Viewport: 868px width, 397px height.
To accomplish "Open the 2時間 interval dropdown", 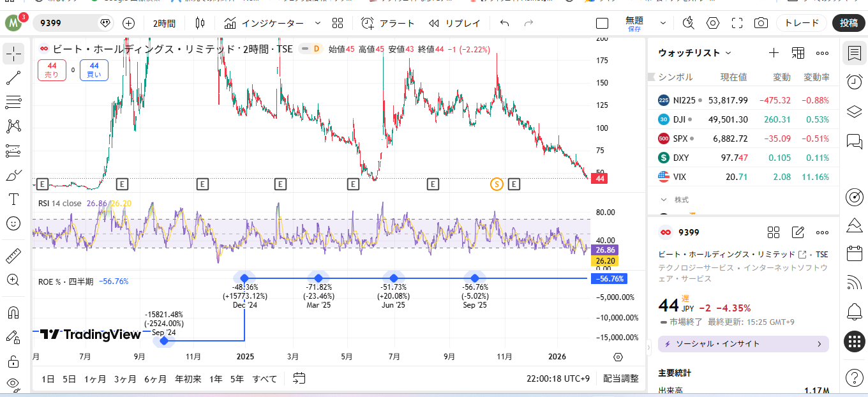I will (164, 24).
